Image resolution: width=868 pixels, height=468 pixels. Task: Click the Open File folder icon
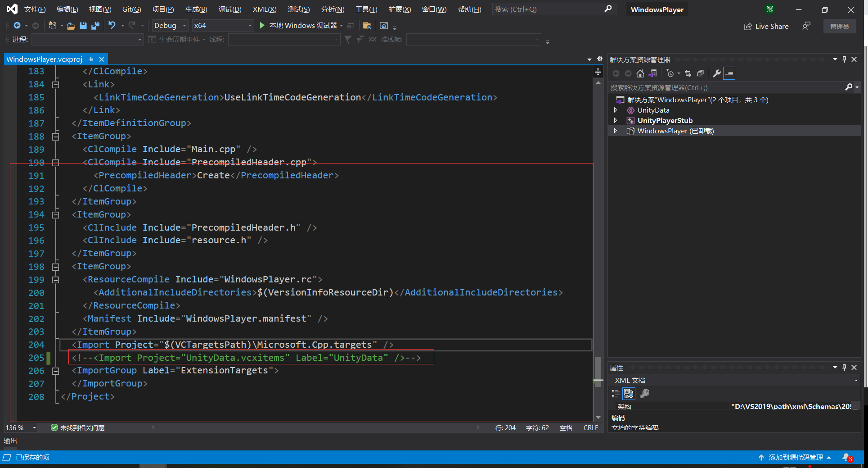[71, 26]
